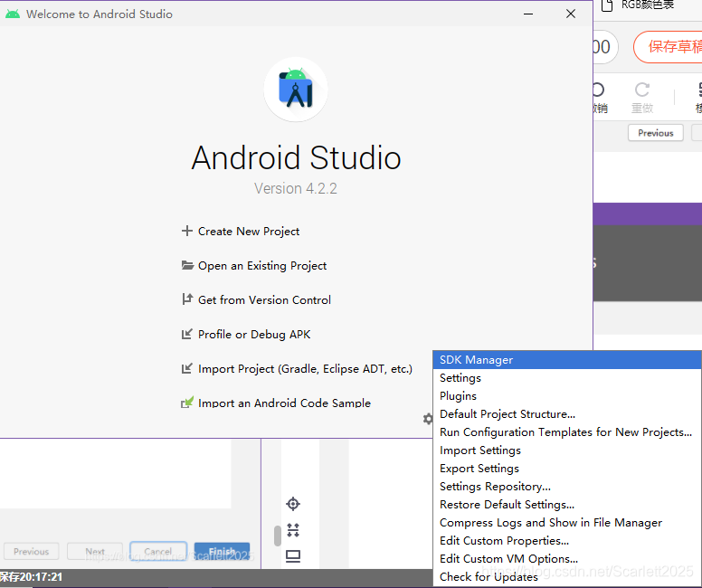Click the document icon next to RGB tab title
The image size is (702, 588).
607,5
